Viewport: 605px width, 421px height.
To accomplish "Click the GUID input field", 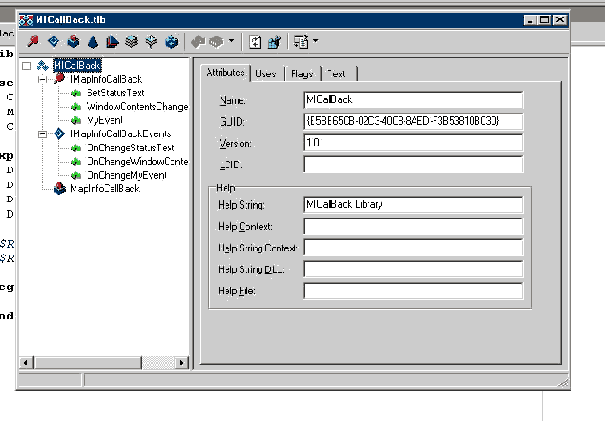I will tap(413, 121).
